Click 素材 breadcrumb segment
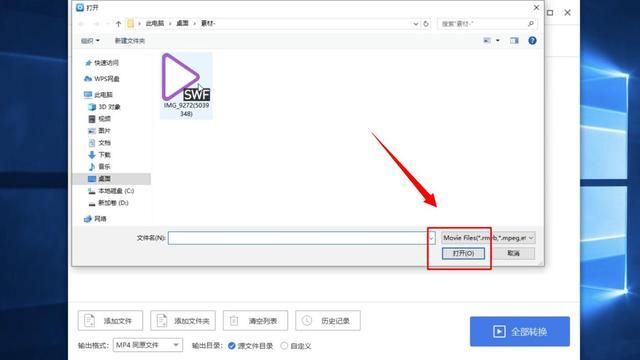Screen dimensions: 640x360 pos(208,24)
